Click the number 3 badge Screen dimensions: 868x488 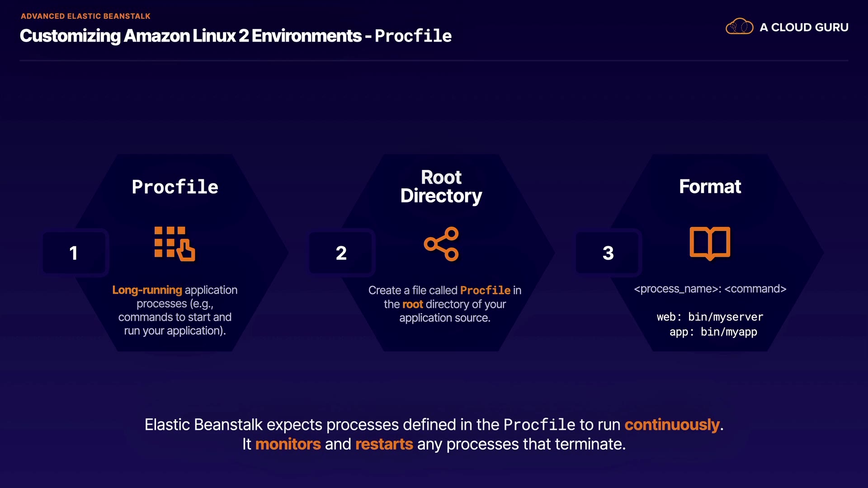(x=608, y=253)
